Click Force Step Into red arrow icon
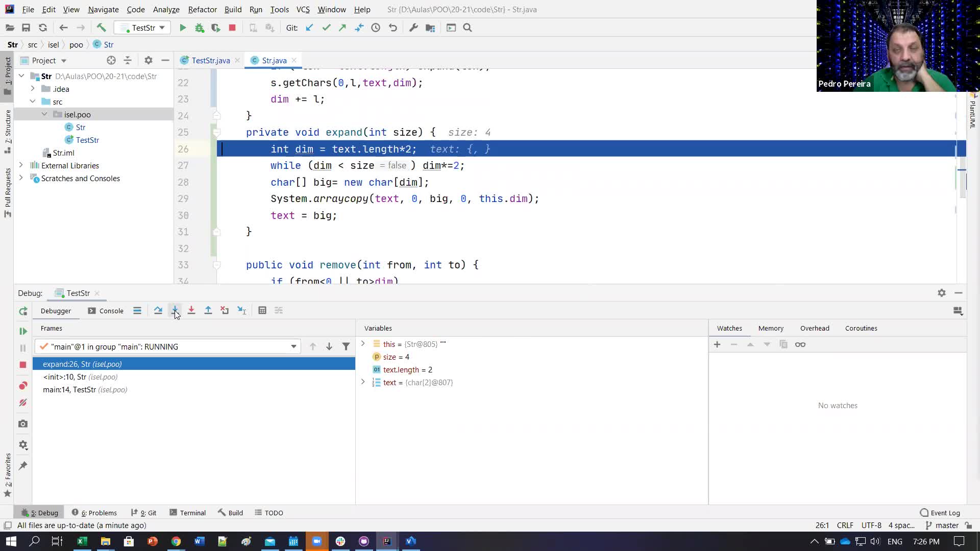The width and height of the screenshot is (980, 551). (x=191, y=310)
